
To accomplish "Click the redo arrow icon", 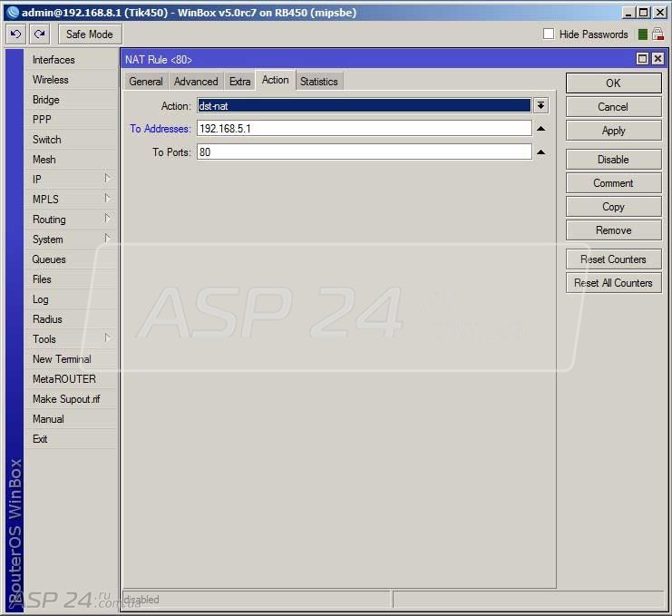I will coord(39,34).
